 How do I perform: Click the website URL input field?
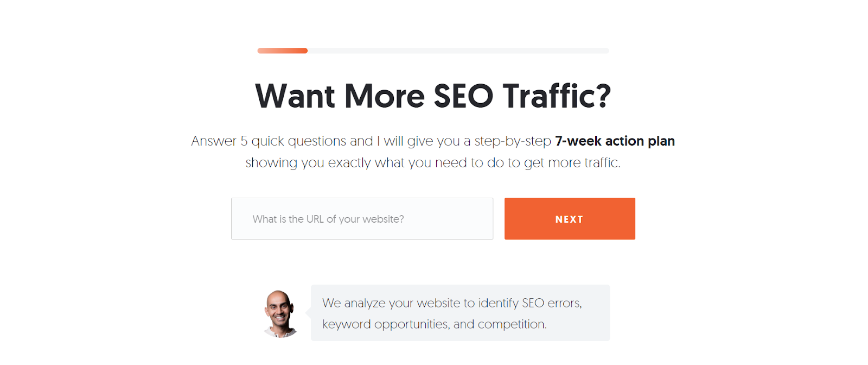point(362,219)
